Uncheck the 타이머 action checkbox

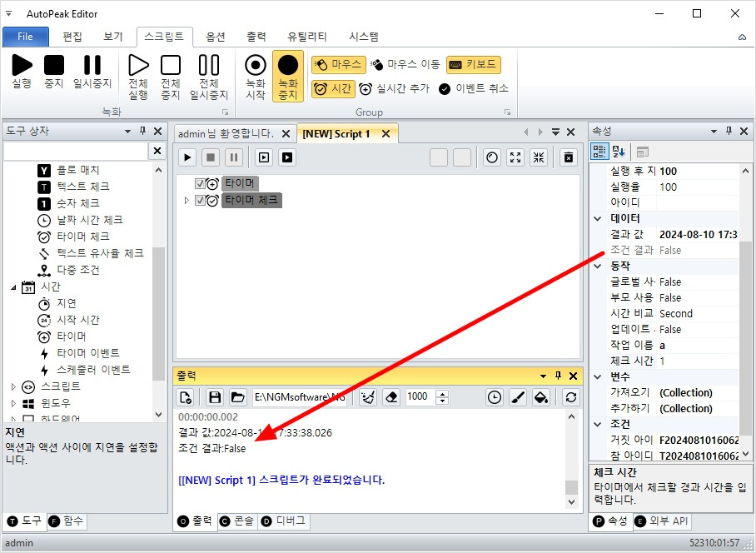click(200, 183)
